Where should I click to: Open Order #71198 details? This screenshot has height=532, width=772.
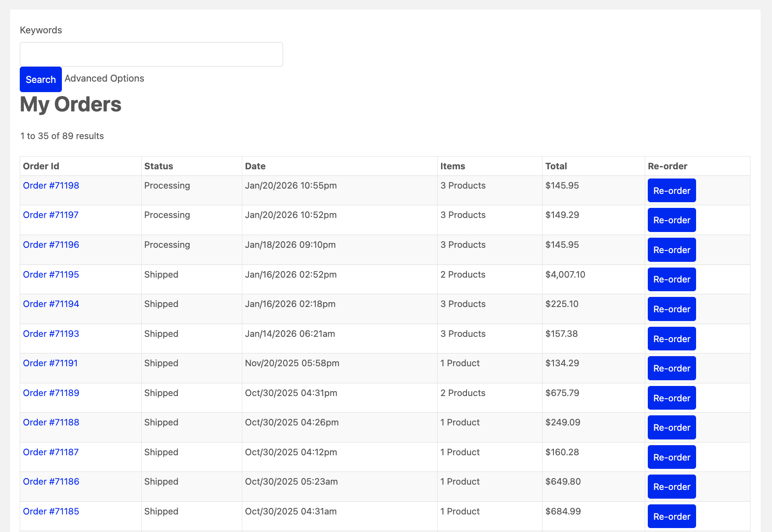point(50,186)
